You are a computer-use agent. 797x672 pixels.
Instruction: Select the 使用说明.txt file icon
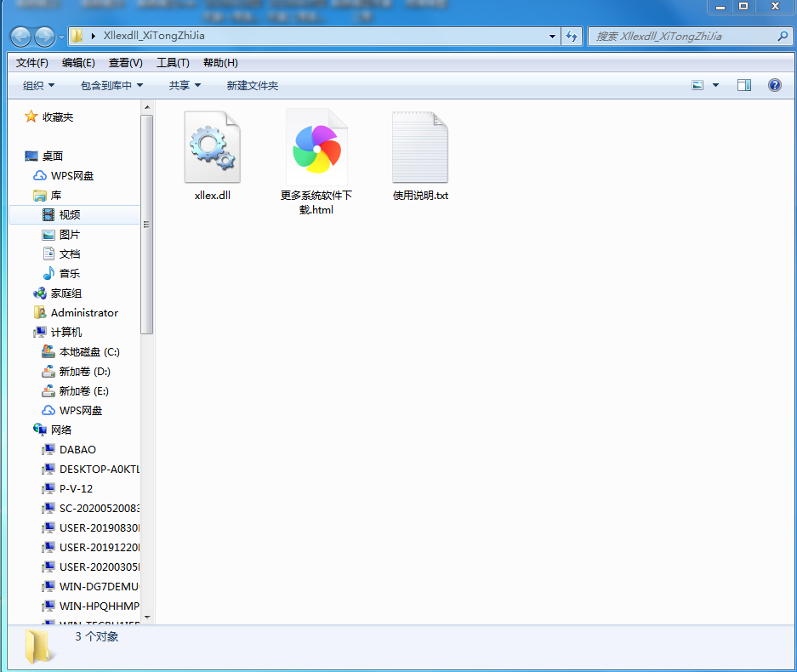[420, 147]
